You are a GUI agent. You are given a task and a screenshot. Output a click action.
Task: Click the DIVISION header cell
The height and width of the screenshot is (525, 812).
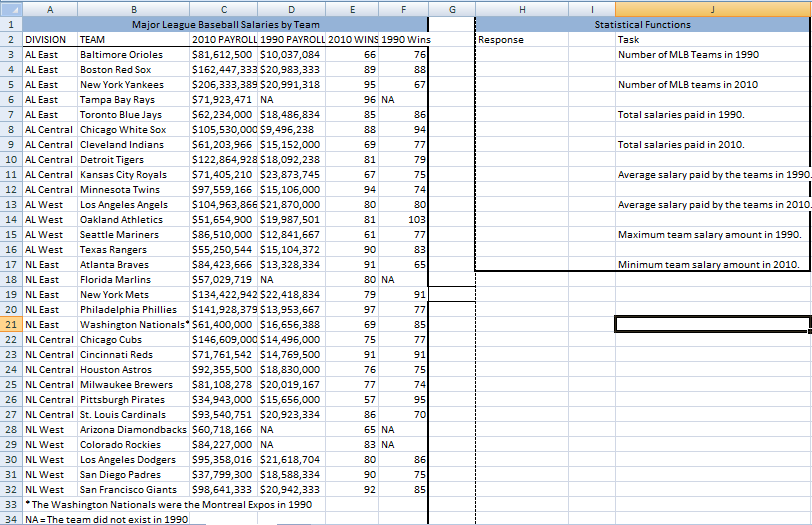coord(50,39)
